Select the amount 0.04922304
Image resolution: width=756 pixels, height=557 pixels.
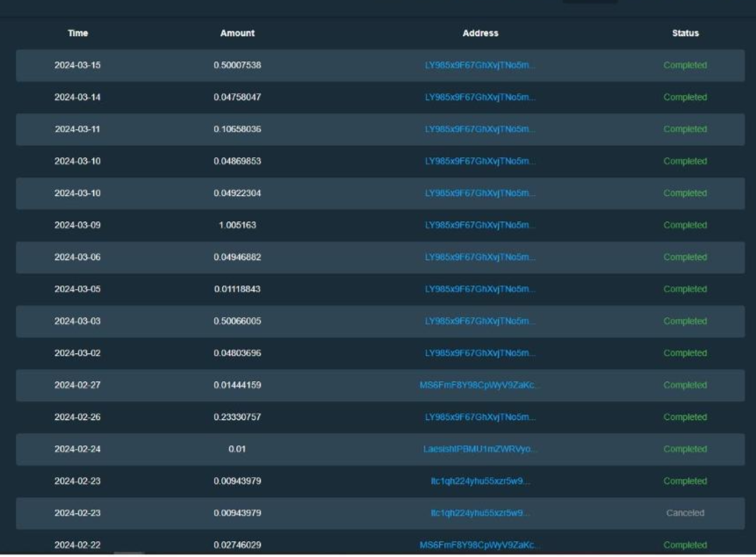pyautogui.click(x=237, y=193)
